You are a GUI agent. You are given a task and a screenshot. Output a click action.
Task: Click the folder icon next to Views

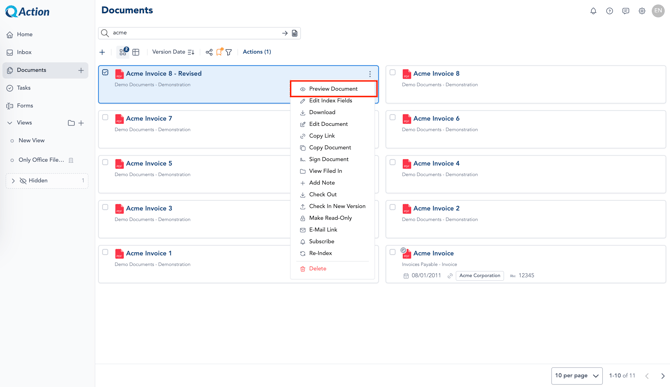click(71, 123)
